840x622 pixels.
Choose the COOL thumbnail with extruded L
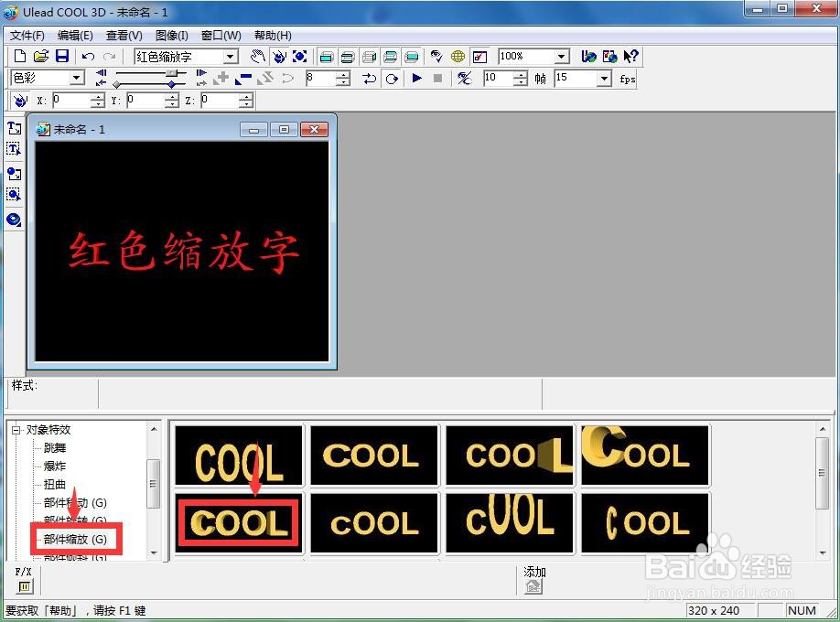click(x=510, y=456)
